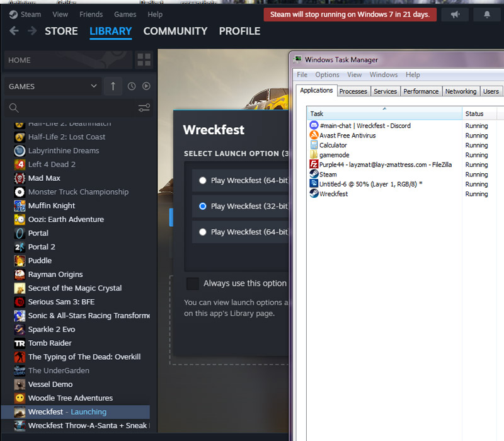Image resolution: width=504 pixels, height=441 pixels.
Task: Click the Portal 2 game icon
Action: click(20, 247)
